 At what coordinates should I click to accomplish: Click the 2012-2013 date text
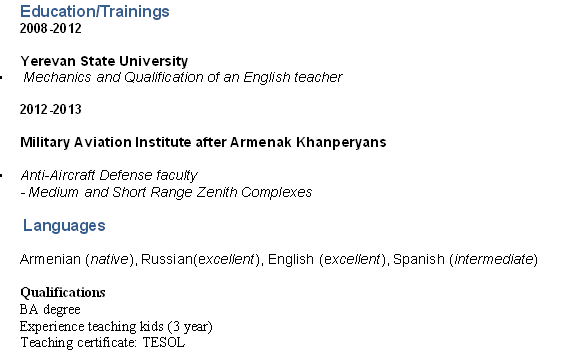coord(51,109)
